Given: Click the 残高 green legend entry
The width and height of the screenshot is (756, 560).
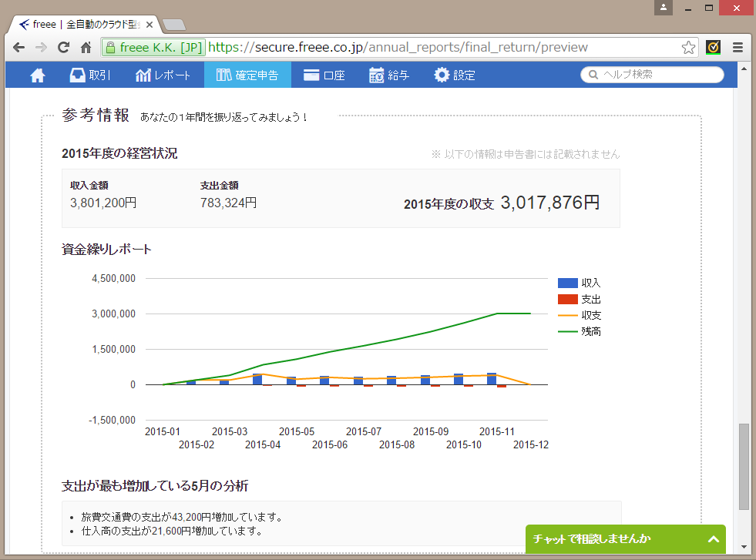Looking at the screenshot, I should [580, 331].
